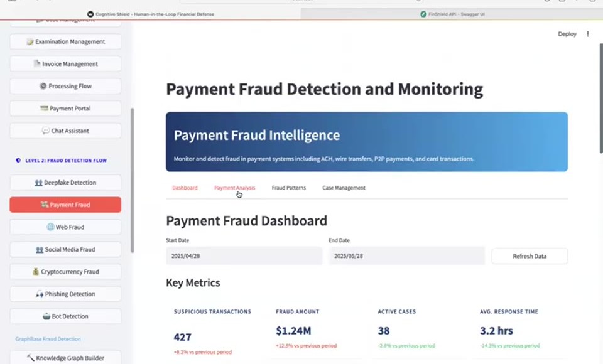Open the Fraud Patterns tab
This screenshot has height=364, width=603.
click(289, 188)
